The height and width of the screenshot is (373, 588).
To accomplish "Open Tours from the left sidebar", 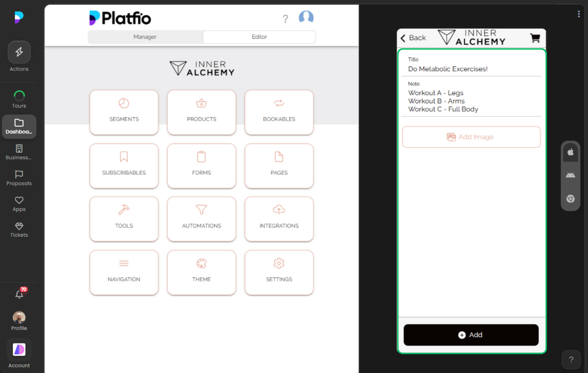I will tap(19, 96).
